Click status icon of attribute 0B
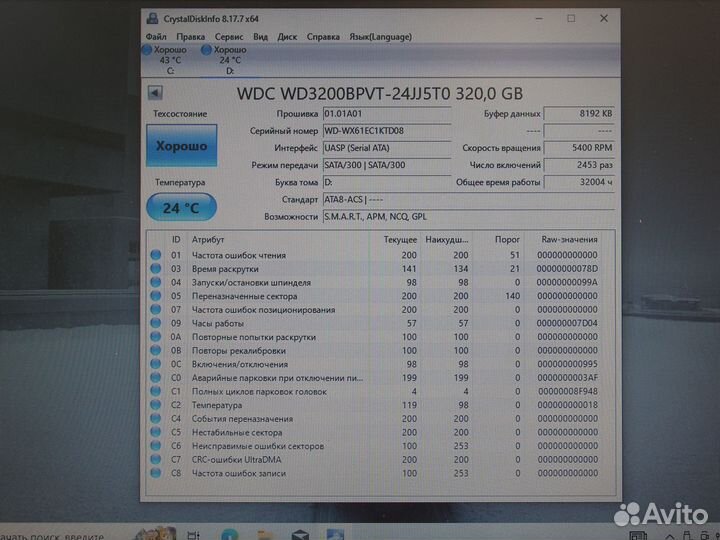Screen dimensions: 720x540 pos(156,350)
